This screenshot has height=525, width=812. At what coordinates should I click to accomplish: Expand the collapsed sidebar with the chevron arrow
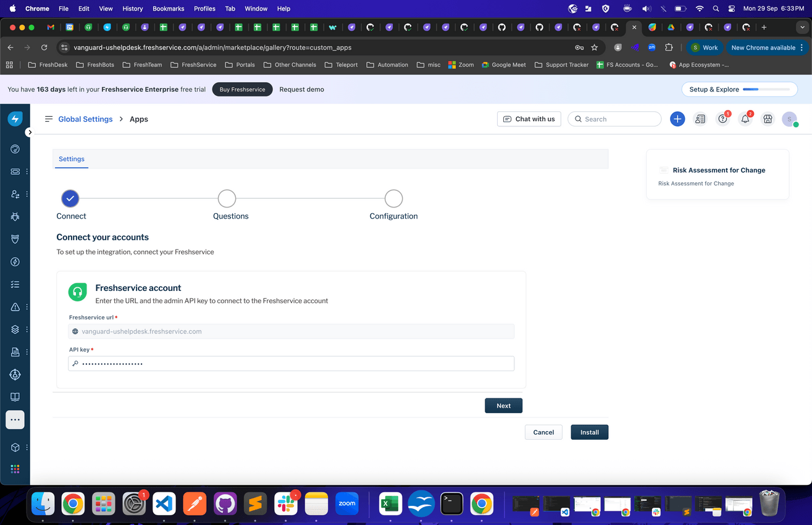click(29, 132)
